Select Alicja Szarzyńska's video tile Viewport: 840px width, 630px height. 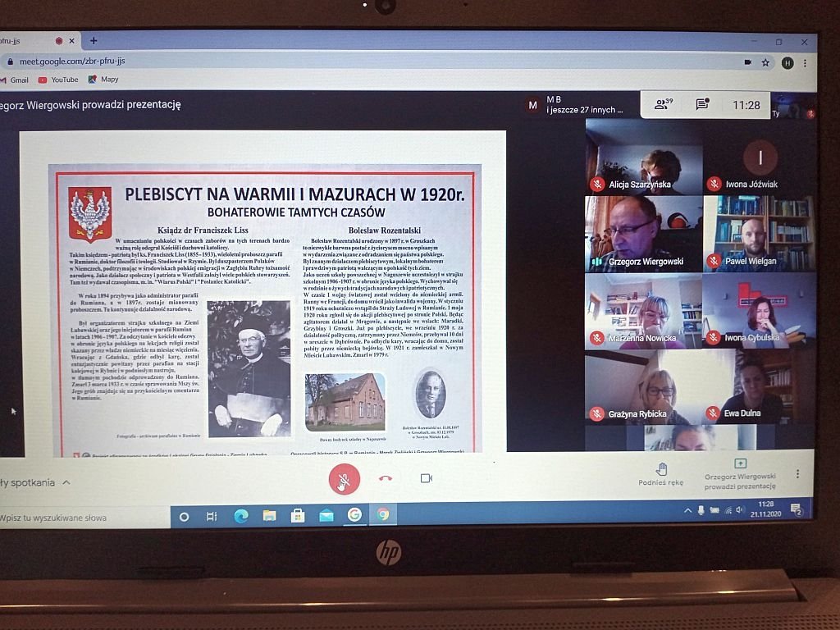(x=643, y=157)
